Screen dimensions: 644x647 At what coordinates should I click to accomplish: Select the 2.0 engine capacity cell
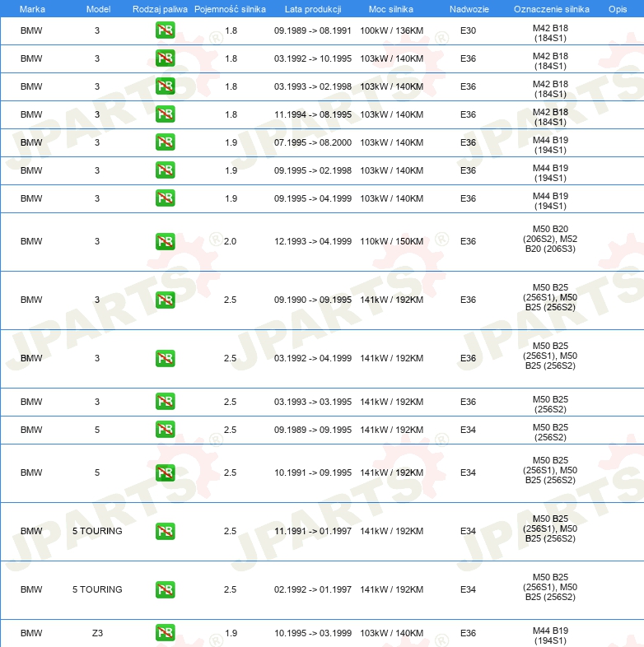pos(230,241)
